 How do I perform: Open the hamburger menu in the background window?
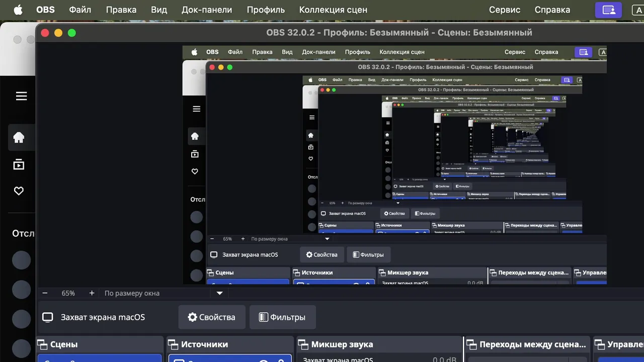(x=21, y=96)
